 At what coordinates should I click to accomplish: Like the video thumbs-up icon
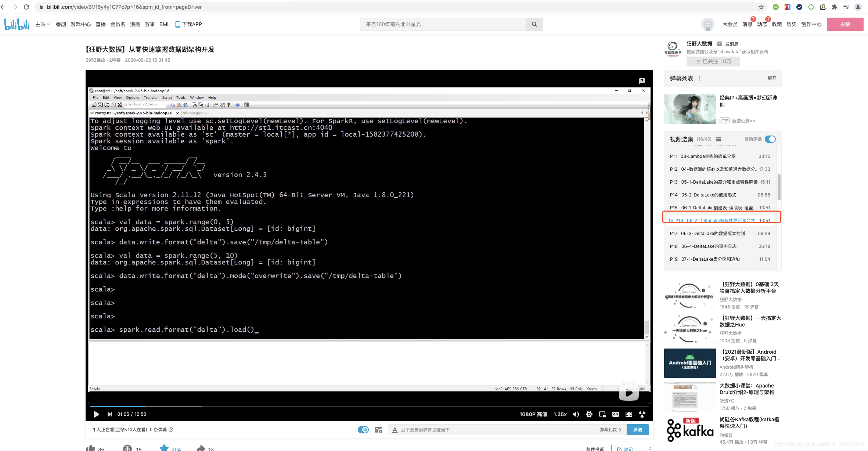90,448
